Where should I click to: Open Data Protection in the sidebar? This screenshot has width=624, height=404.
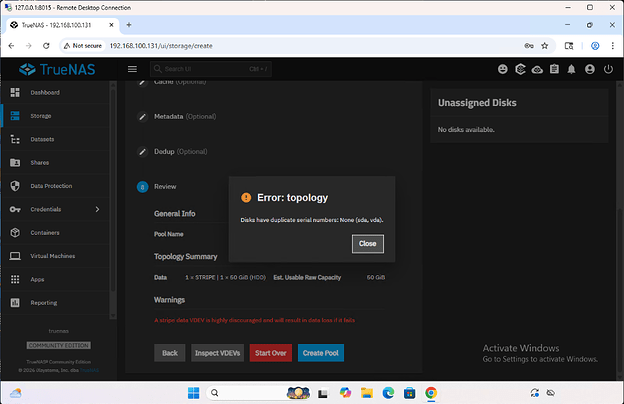tap(56, 186)
